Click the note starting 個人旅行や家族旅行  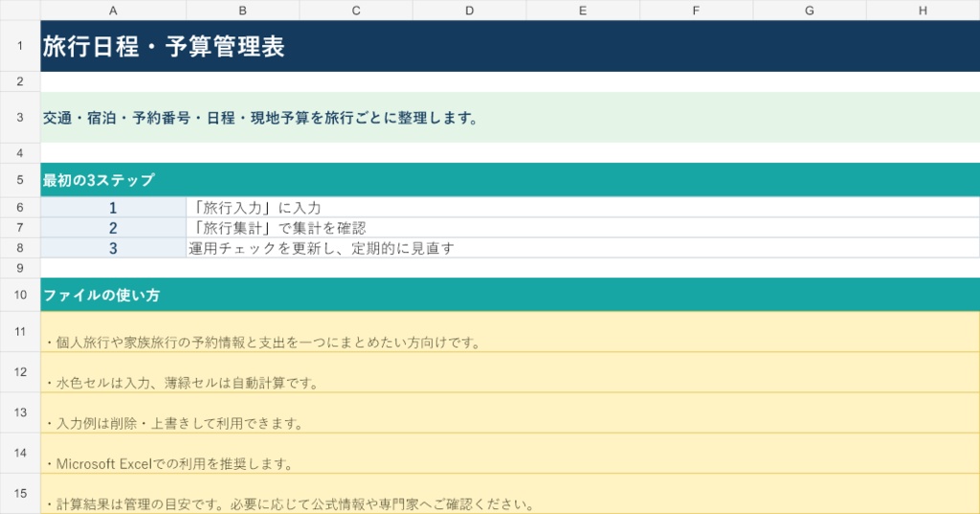pos(510,331)
